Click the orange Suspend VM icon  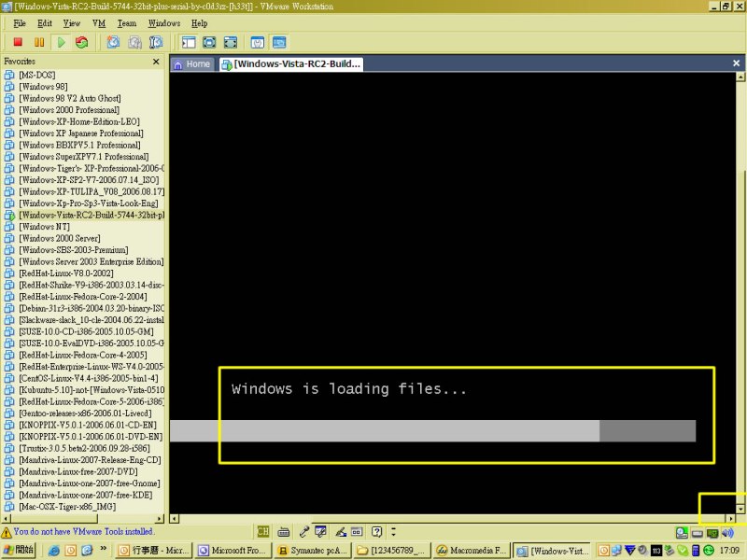(x=39, y=42)
